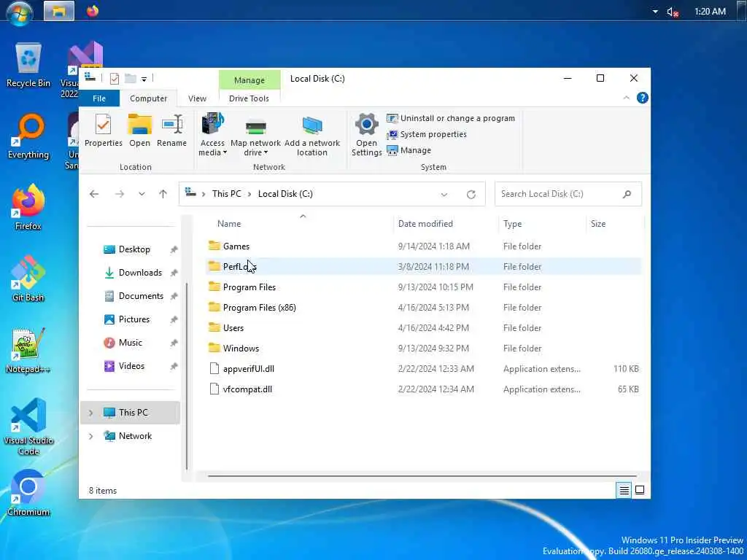Select the Windows folder
The height and width of the screenshot is (560, 747).
[423, 349]
